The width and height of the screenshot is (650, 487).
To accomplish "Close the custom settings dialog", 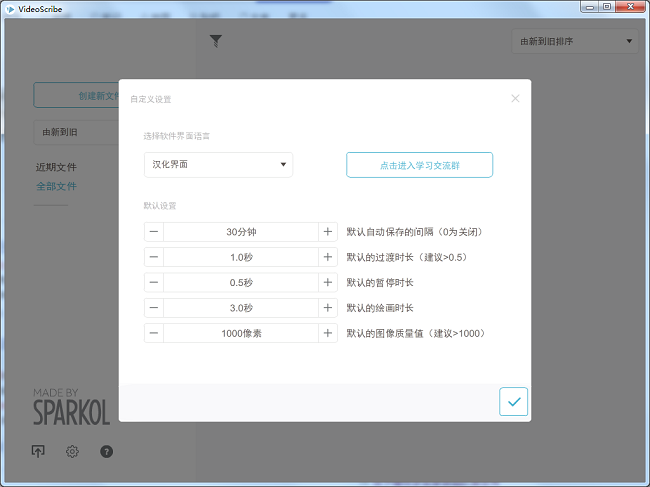I will pos(515,98).
